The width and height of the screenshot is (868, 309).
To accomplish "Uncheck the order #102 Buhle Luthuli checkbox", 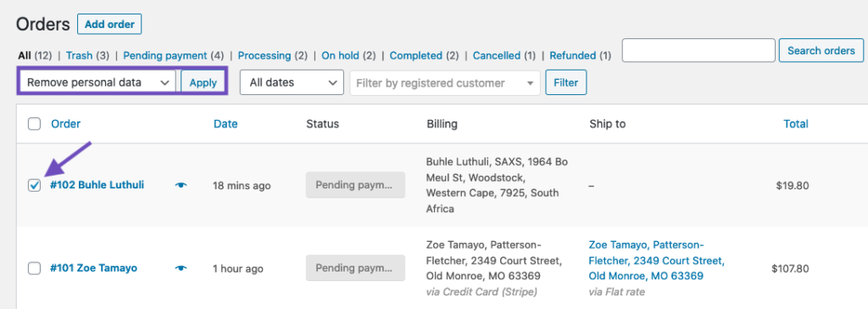I will pyautogui.click(x=34, y=186).
